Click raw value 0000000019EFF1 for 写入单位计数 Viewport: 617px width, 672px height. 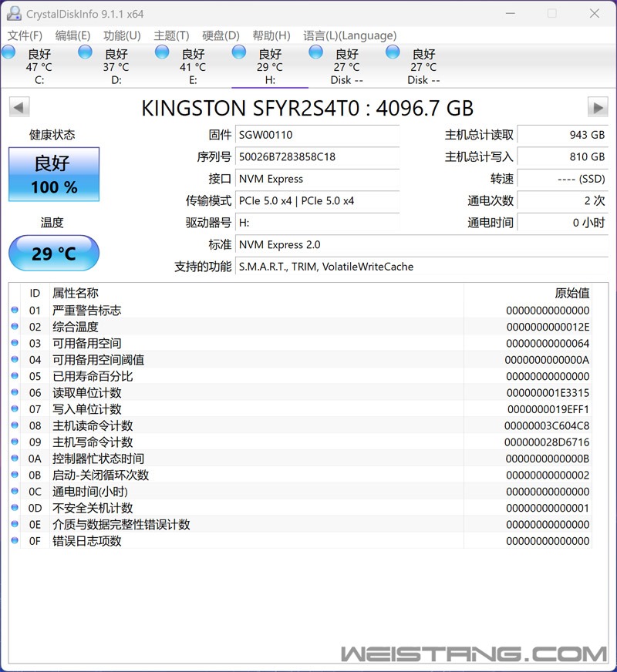[x=548, y=409]
